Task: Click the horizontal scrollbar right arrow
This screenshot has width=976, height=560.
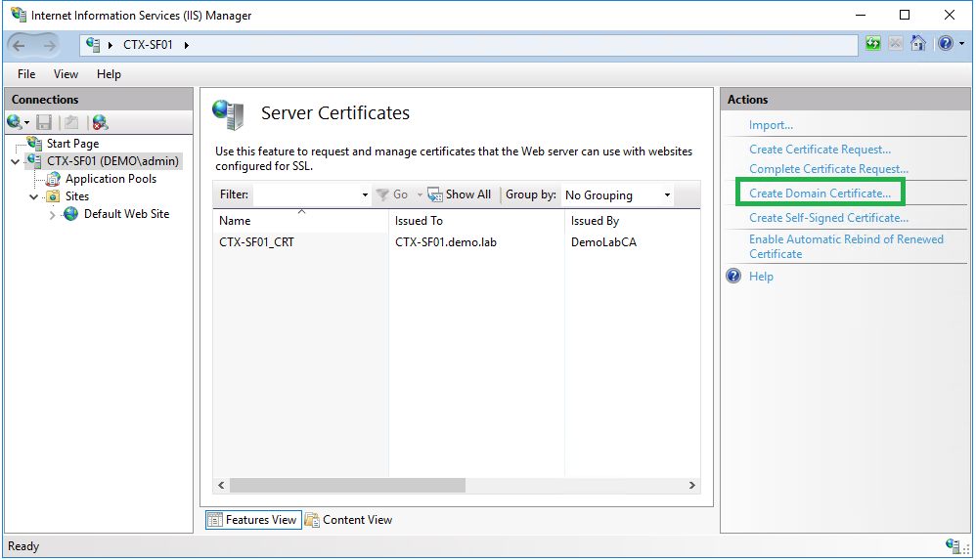Action: click(691, 485)
